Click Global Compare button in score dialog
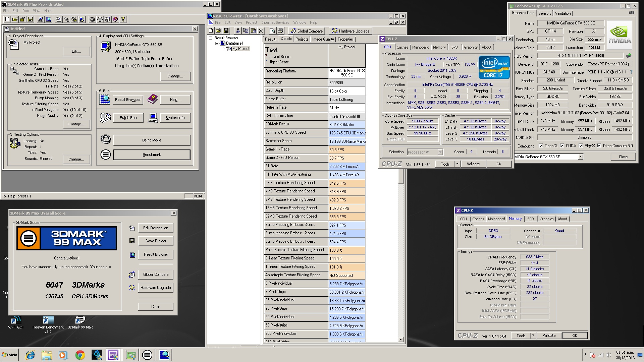The height and width of the screenshot is (362, 644). coord(156,275)
